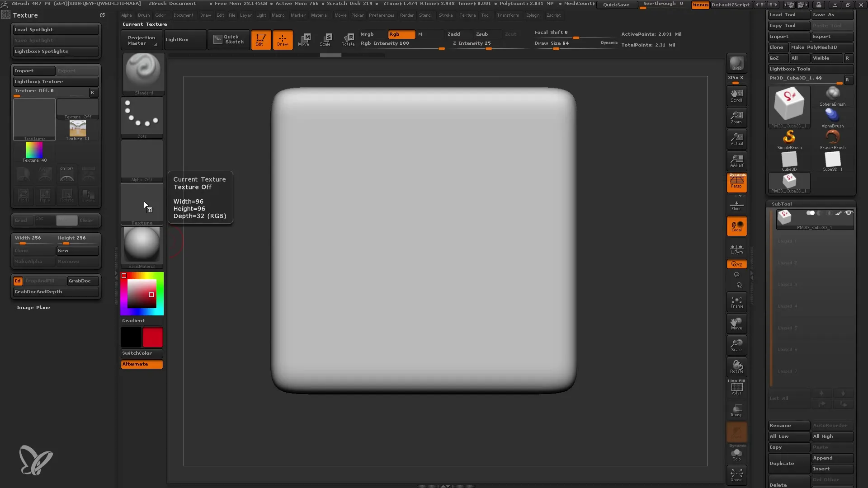The height and width of the screenshot is (488, 868).
Task: Toggle Zadd sculpt mode
Action: click(459, 34)
